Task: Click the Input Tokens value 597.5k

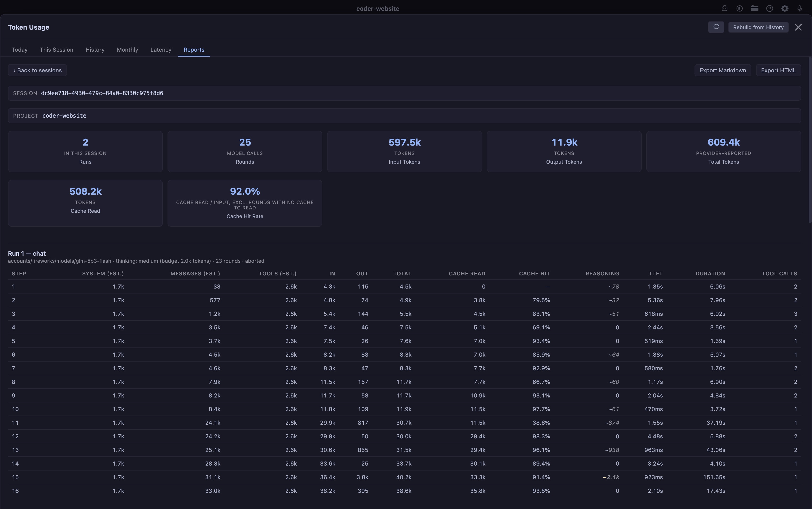Action: point(405,143)
